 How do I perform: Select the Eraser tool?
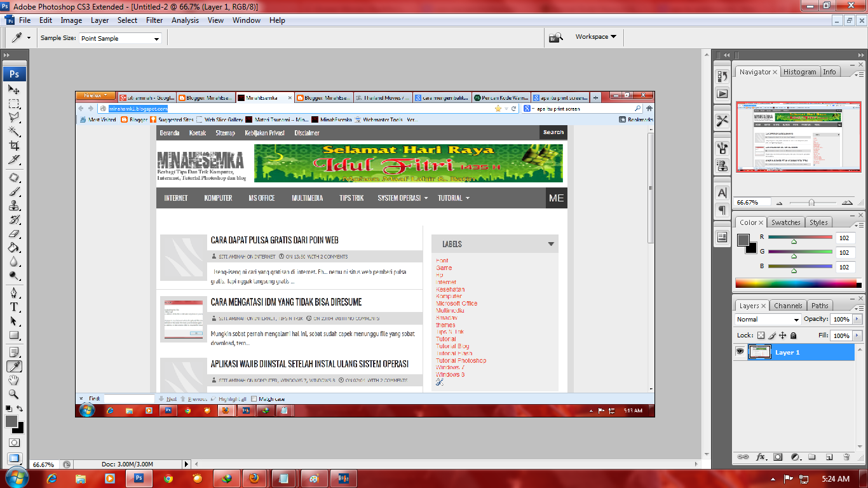coord(14,234)
